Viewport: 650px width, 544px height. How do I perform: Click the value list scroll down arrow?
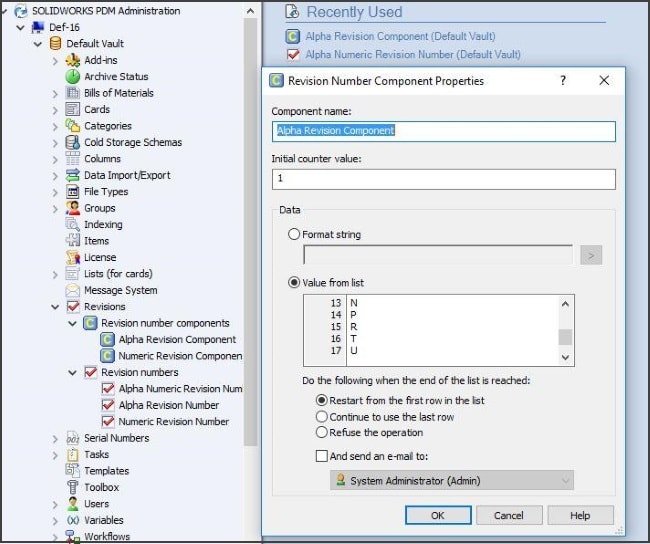tap(565, 357)
